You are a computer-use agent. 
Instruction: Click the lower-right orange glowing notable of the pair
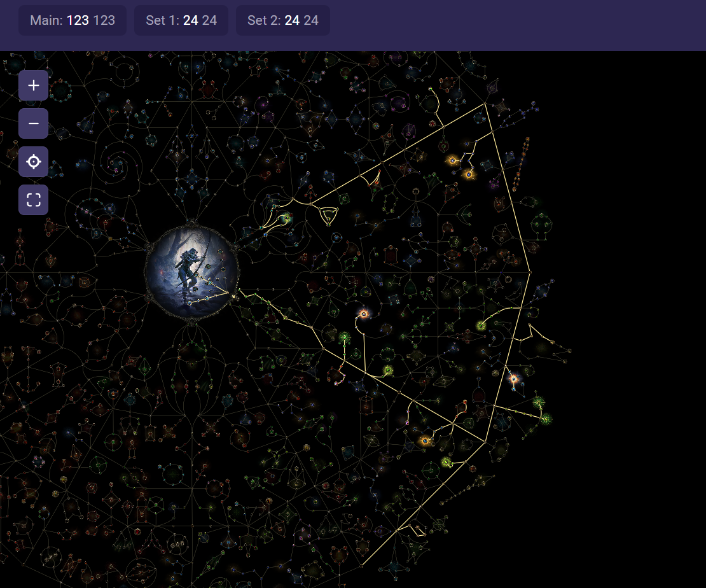coord(469,174)
